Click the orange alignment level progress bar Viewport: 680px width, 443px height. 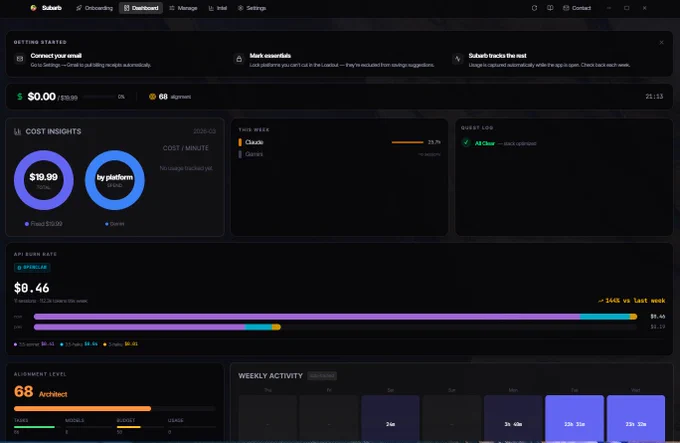point(82,408)
